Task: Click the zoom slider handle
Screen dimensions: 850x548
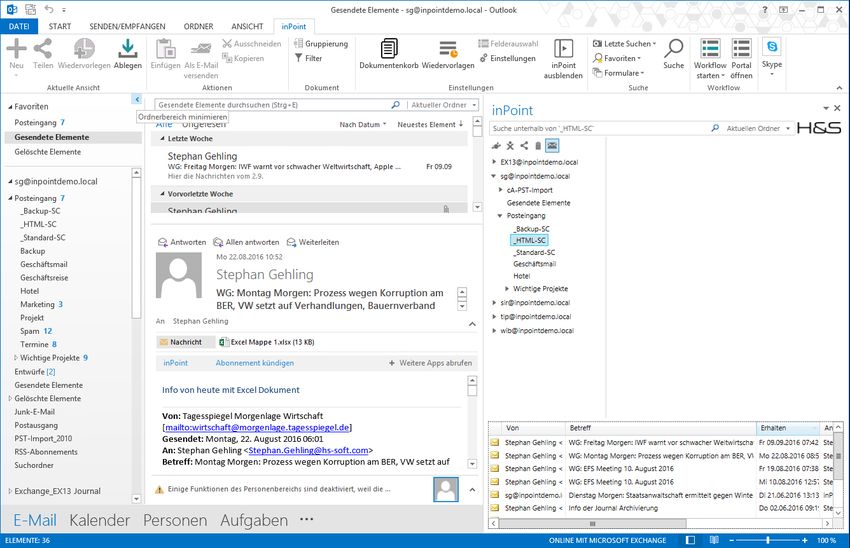Action: pyautogui.click(x=768, y=540)
